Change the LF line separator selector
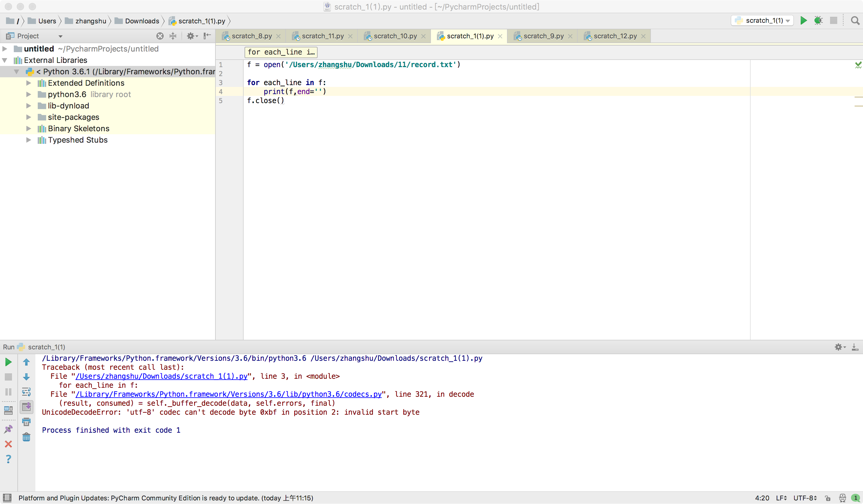Image resolution: width=863 pixels, height=504 pixels. [x=781, y=498]
